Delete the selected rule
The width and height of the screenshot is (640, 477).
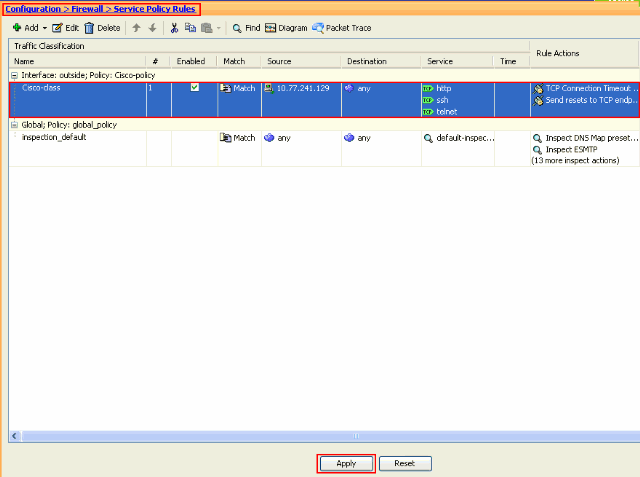click(x=102, y=28)
